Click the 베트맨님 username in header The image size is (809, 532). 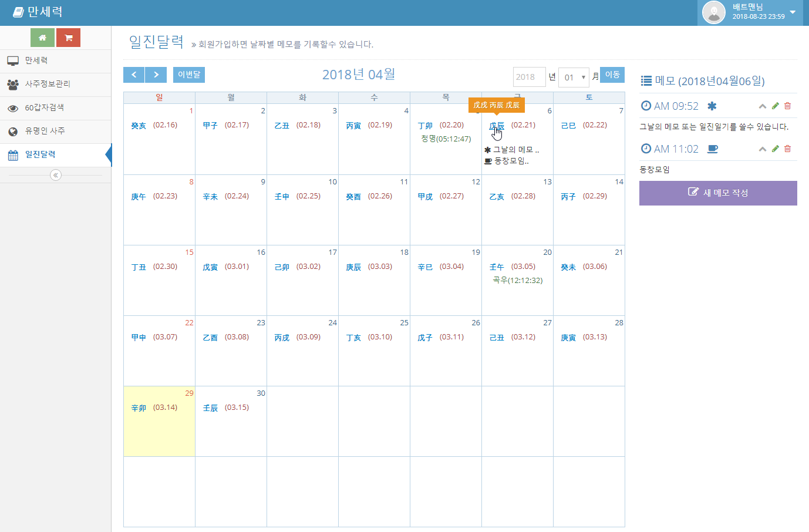click(x=748, y=7)
